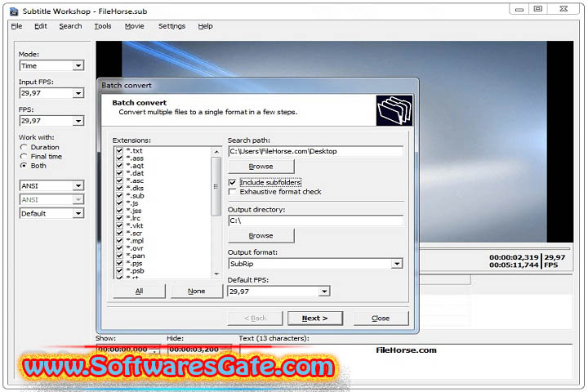Screen dimensions: 588x392
Task: Toggle the *.aqt extension checkbox
Action: pos(119,166)
